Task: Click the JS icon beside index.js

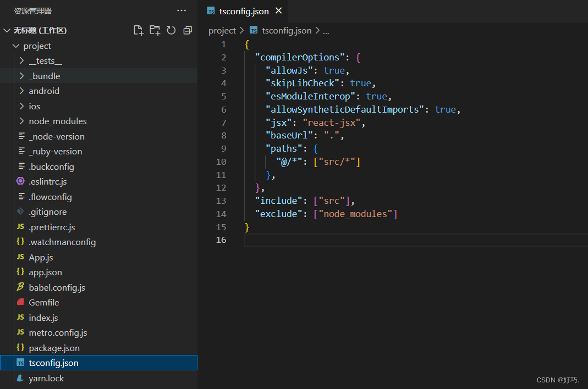Action: [20, 318]
